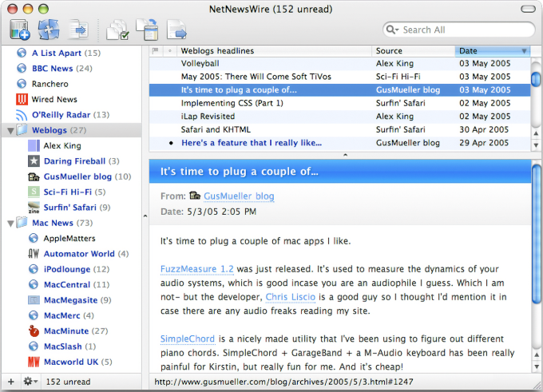Sort by the Date column header
Screen dimensions: 543x392
click(493, 51)
